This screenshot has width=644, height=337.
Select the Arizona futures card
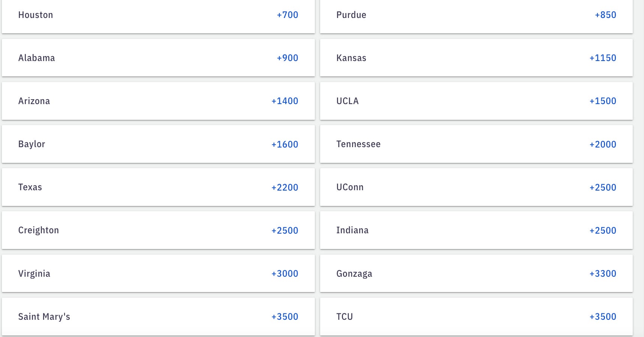coord(158,101)
